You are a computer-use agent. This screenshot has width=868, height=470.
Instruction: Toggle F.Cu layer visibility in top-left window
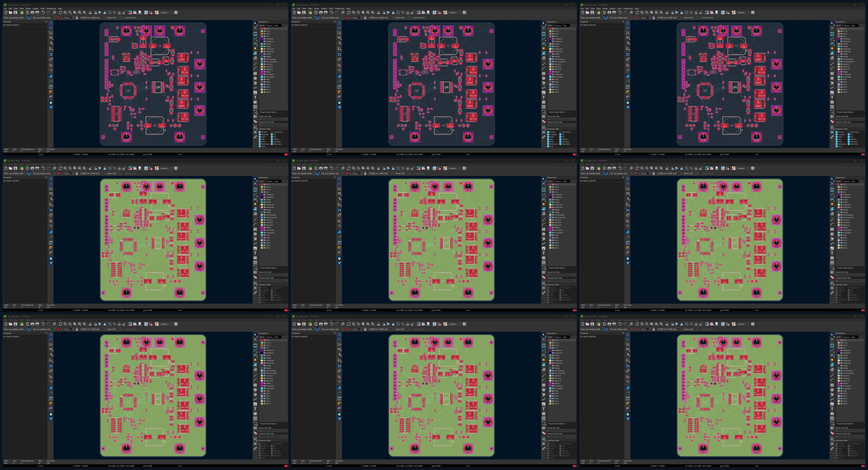pos(264,28)
